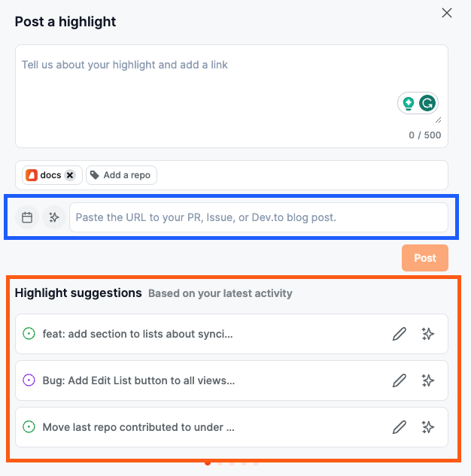Open the Grammarly G icon

point(427,103)
